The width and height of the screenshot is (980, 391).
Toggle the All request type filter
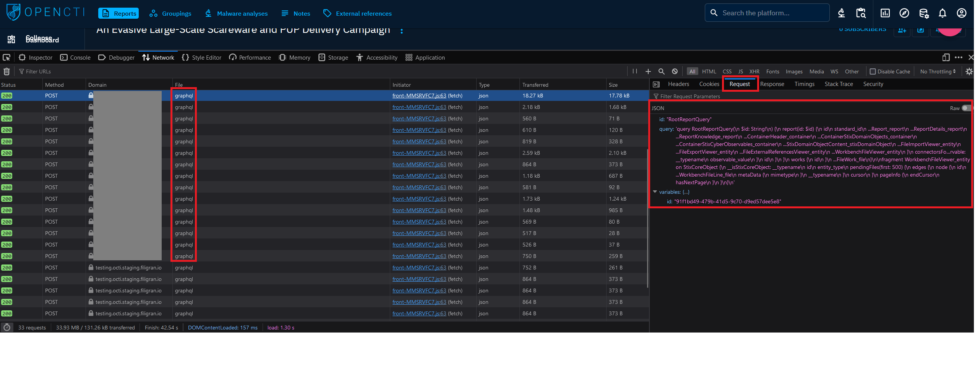(692, 71)
